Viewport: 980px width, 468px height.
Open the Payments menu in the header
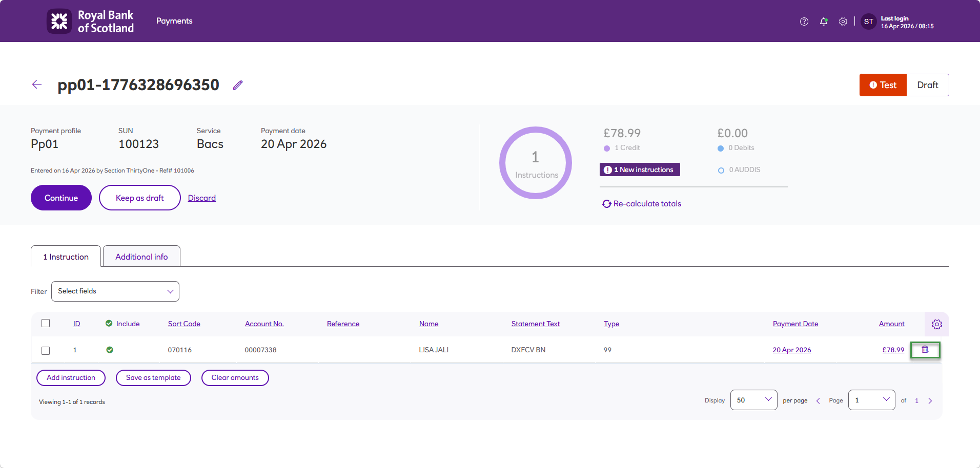click(174, 21)
